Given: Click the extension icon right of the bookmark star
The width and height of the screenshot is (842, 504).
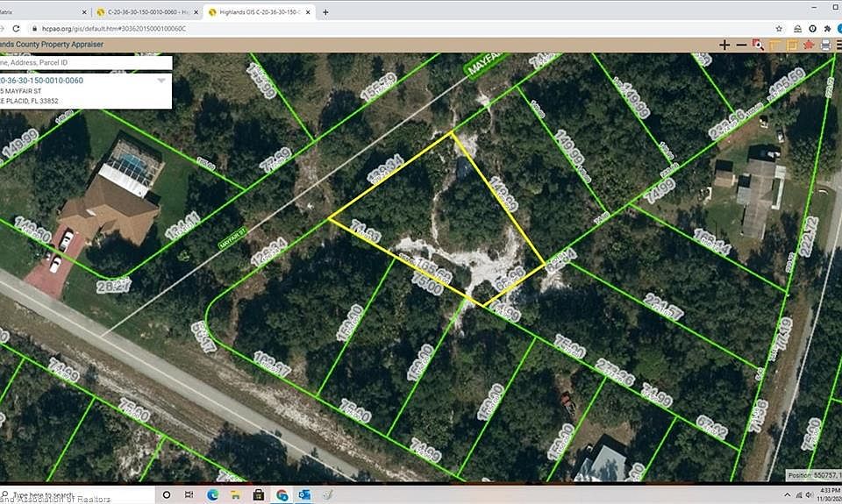Looking at the screenshot, I should pos(797,28).
